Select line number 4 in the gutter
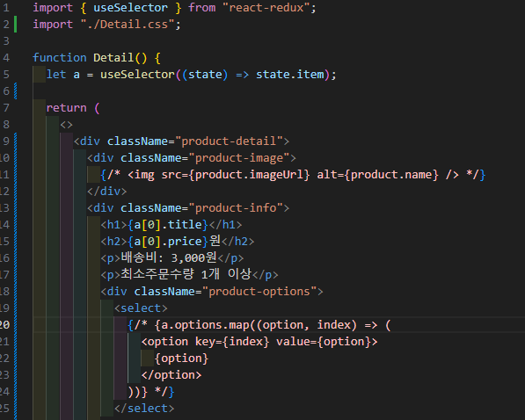525x420 pixels. (6, 58)
